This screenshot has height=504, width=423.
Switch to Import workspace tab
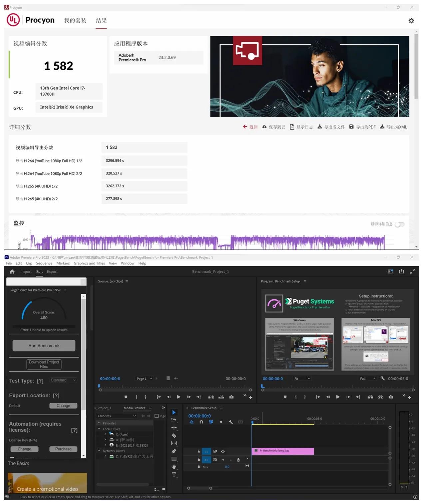(26, 272)
